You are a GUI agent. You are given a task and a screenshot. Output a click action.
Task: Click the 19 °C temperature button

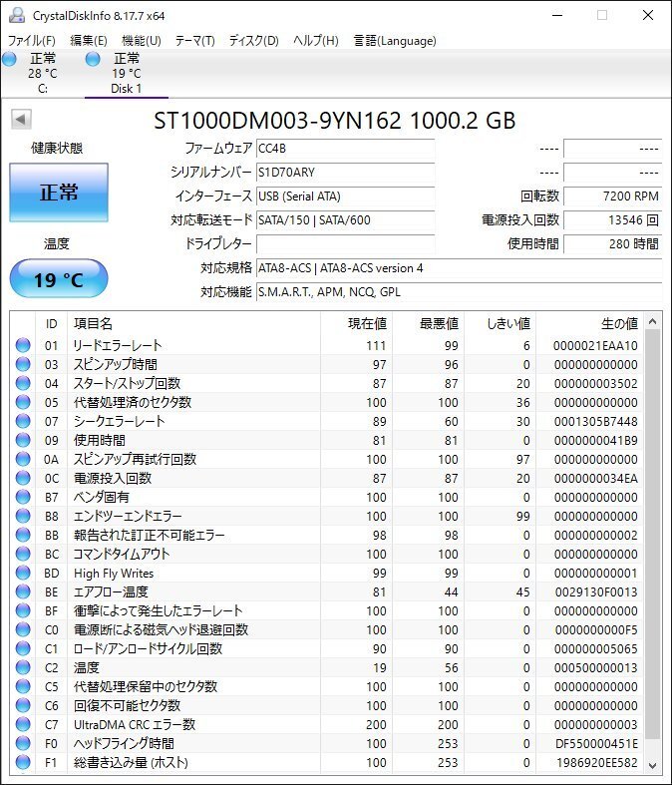(x=59, y=279)
